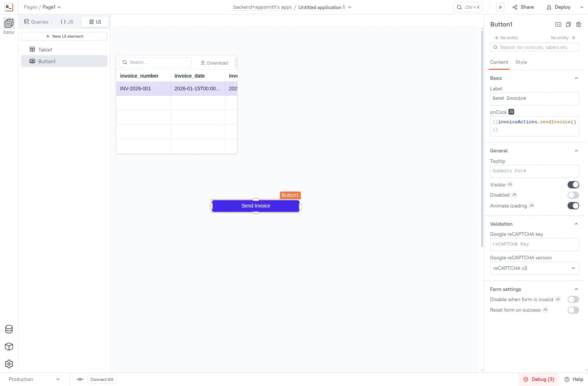Collapse the Validation section

(x=576, y=224)
